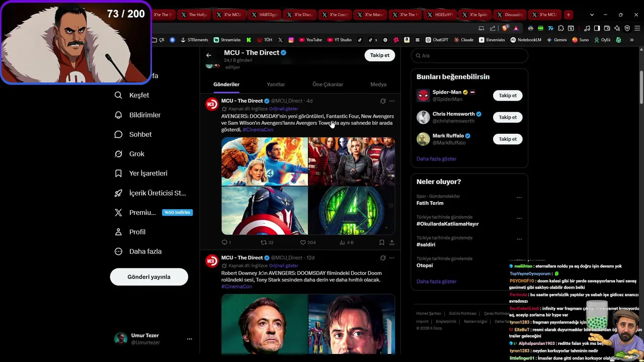Click Grok icon on the 4d Doomsday post
This screenshot has height=362, width=644.
(x=383, y=101)
